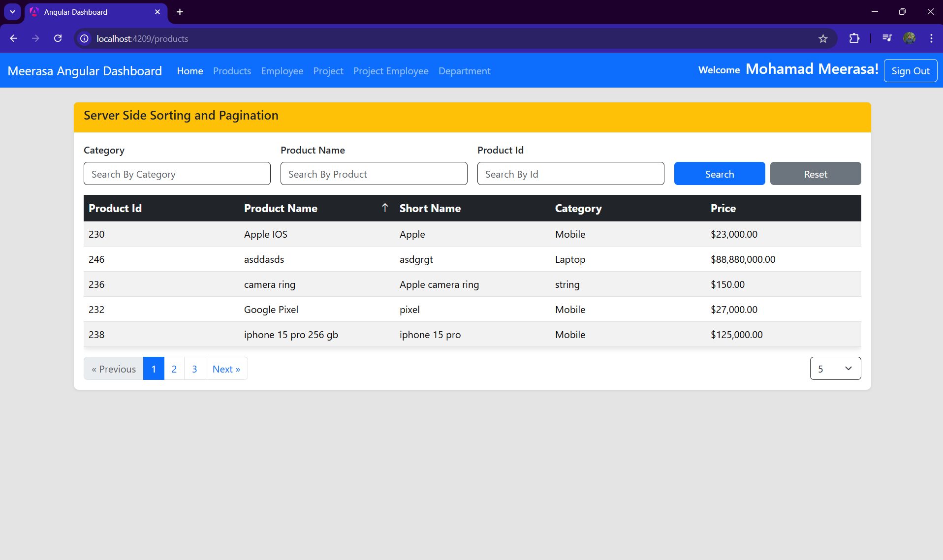This screenshot has height=560, width=943.
Task: Click the Google Pixel product name
Action: (x=271, y=310)
